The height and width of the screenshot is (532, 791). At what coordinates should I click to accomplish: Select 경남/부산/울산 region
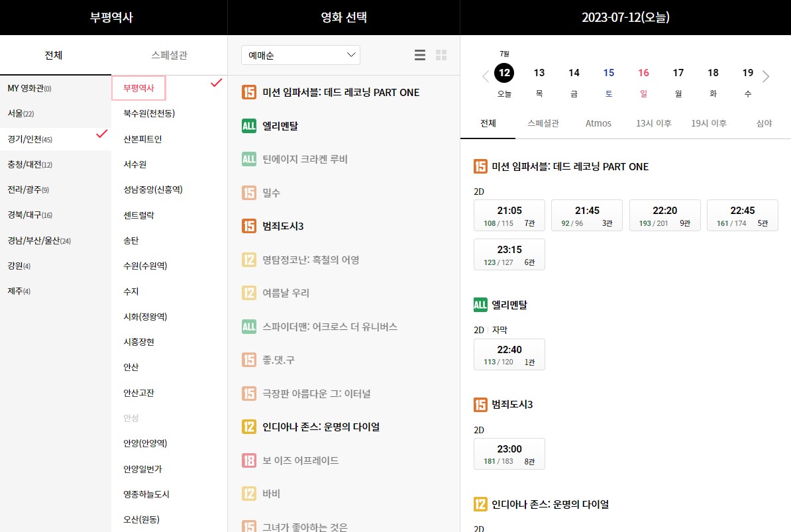56,240
